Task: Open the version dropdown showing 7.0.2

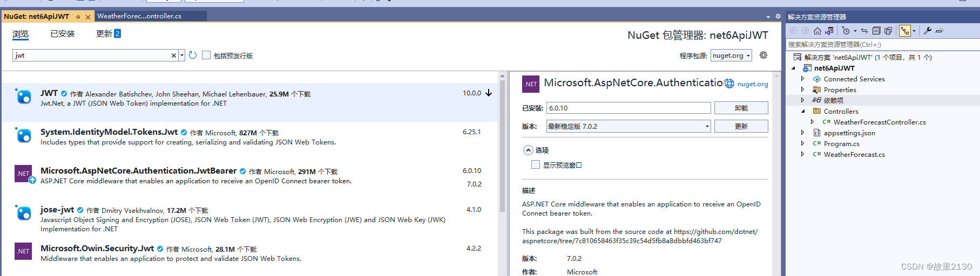Action: tap(628, 126)
